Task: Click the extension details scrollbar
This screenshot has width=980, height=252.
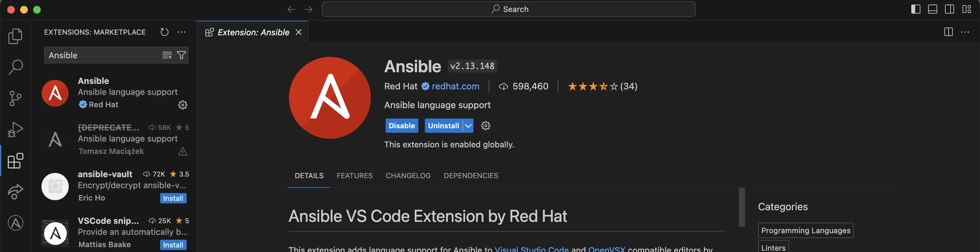Action: (741, 207)
